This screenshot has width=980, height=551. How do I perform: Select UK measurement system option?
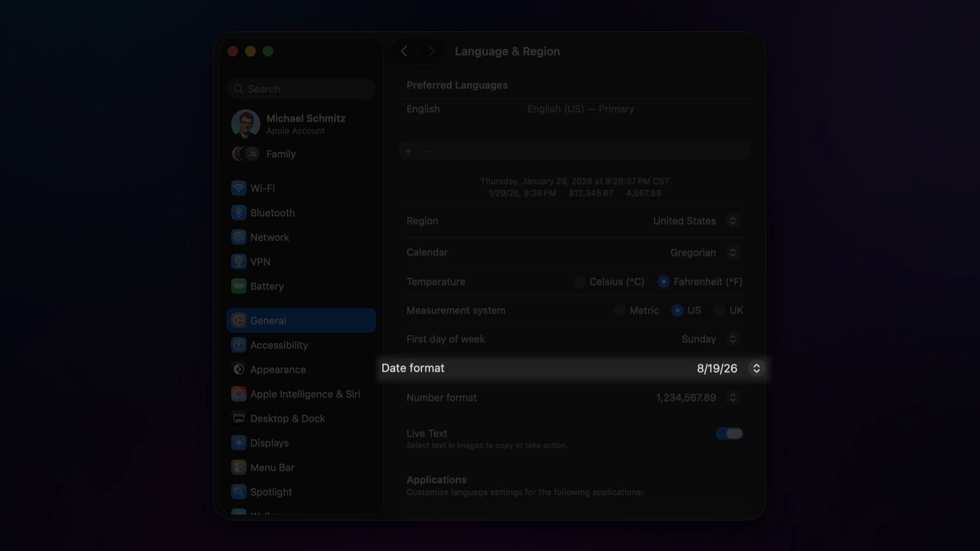coord(719,310)
